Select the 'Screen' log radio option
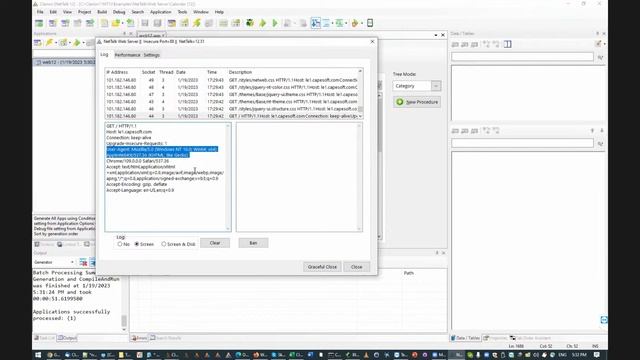640x360 pixels. [144, 244]
